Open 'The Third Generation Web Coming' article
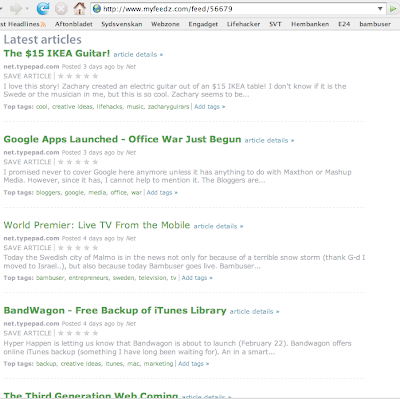This screenshot has height=399, width=400. point(91,395)
